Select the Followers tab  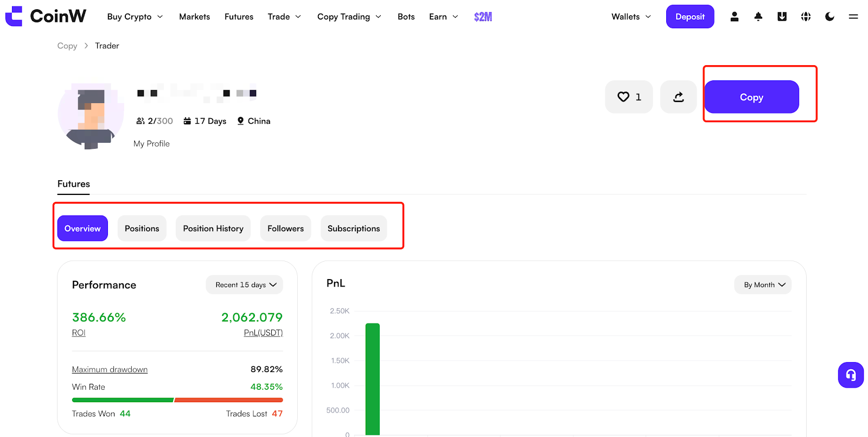tap(285, 229)
